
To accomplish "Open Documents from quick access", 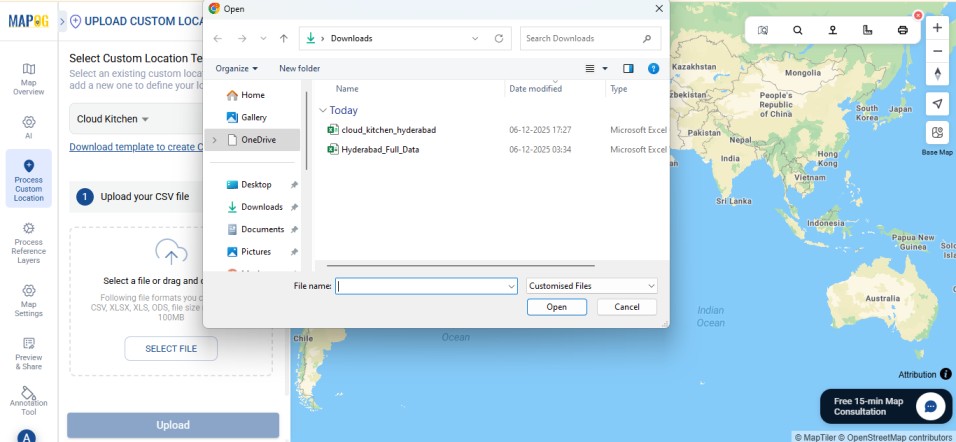I will click(256, 229).
